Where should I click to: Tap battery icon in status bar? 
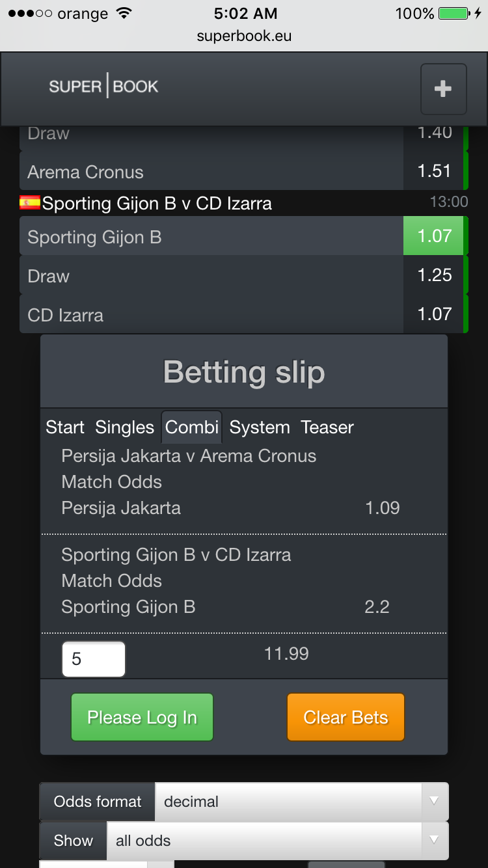[454, 14]
